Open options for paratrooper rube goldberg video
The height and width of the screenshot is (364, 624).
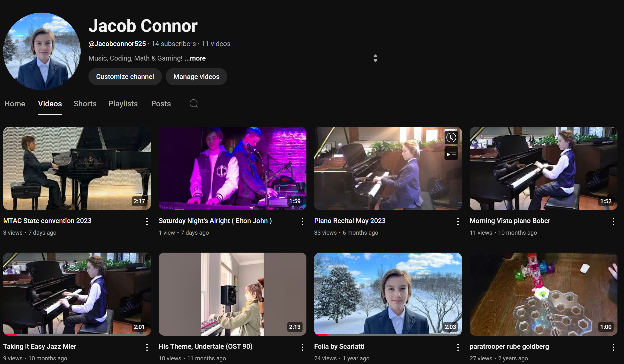pyautogui.click(x=613, y=347)
